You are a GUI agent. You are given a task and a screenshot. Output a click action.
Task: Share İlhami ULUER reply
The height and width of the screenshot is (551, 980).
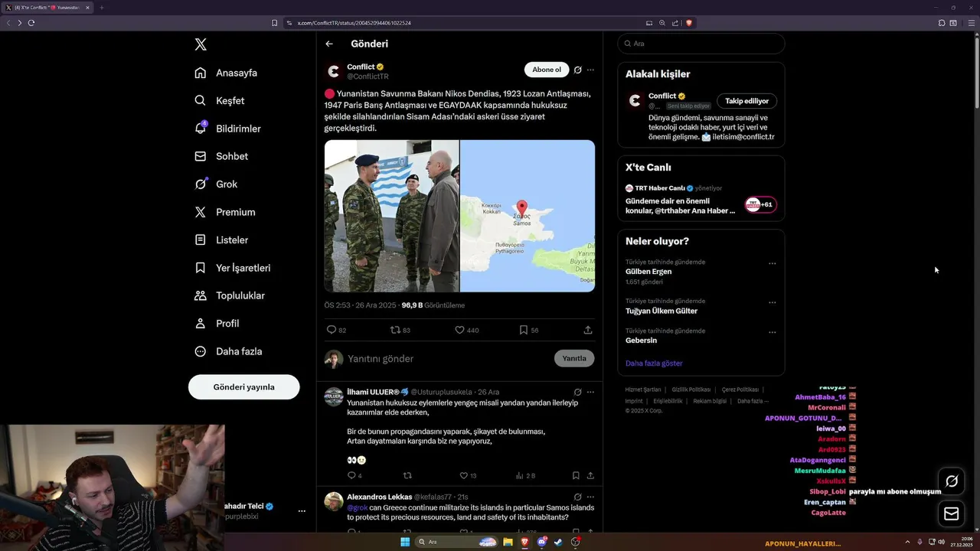coord(590,475)
